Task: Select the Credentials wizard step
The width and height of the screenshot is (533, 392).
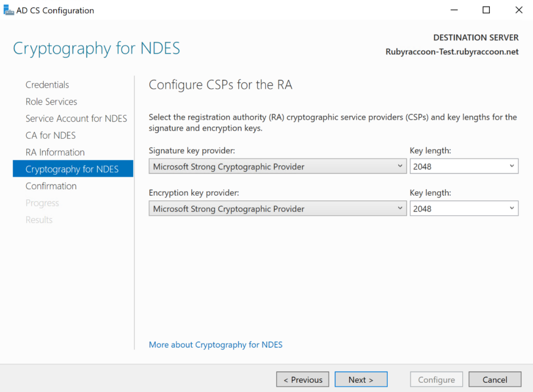Action: [47, 85]
